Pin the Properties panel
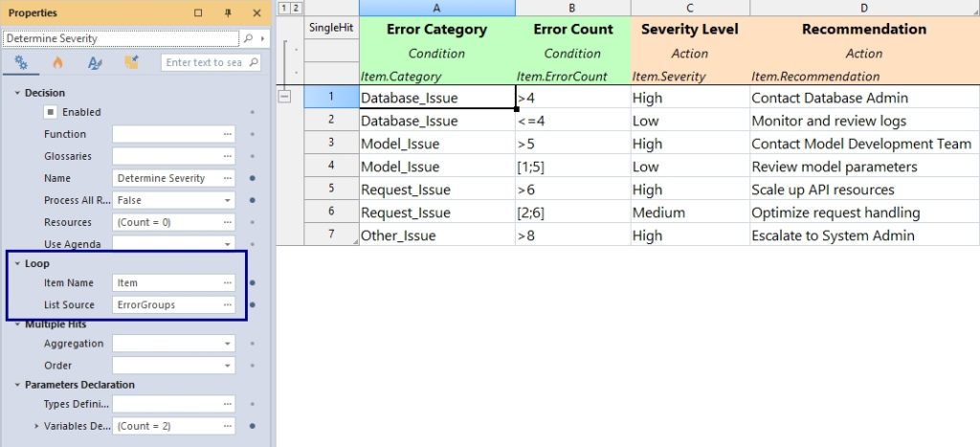This screenshot has height=447, width=980. pos(228,13)
